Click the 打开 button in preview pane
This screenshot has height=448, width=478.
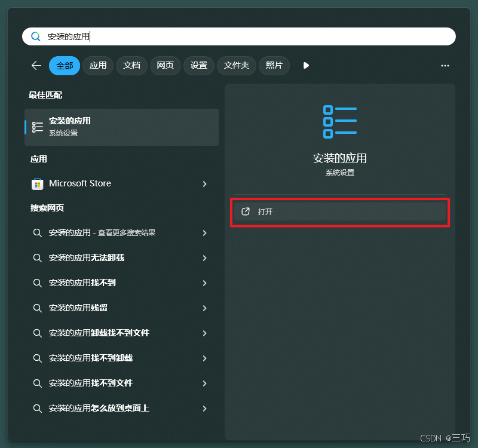pos(340,212)
